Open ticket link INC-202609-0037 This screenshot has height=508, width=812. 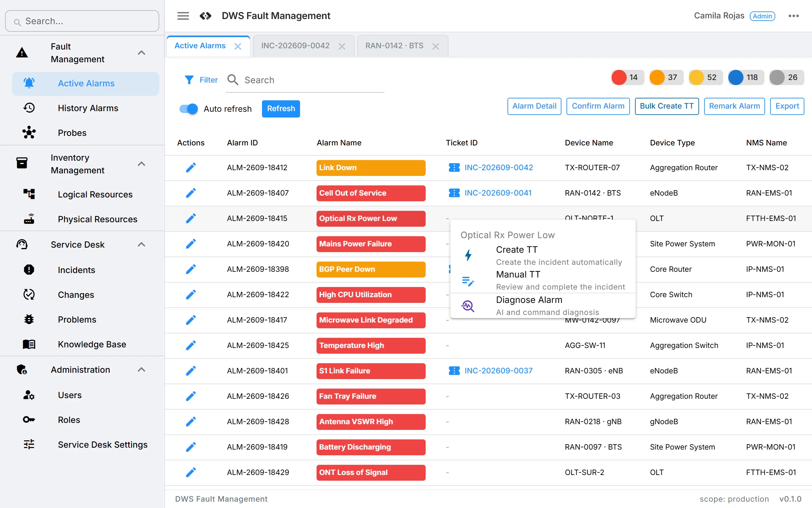tap(498, 371)
